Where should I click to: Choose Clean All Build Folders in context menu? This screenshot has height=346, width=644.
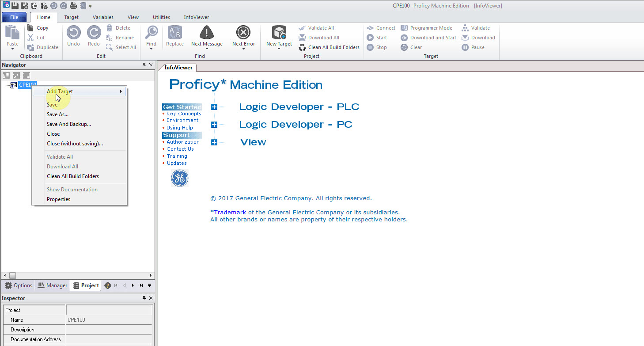tap(79, 176)
